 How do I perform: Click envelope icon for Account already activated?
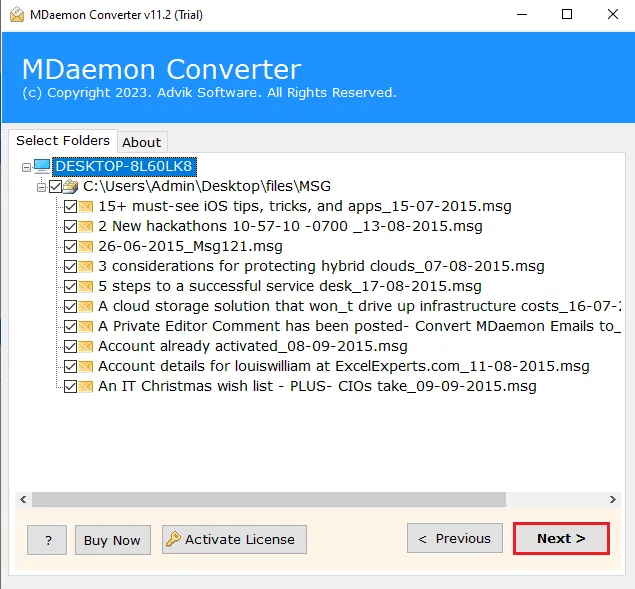pos(86,346)
